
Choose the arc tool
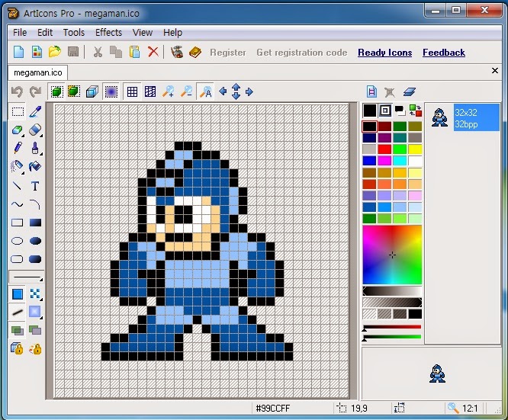pos(35,204)
